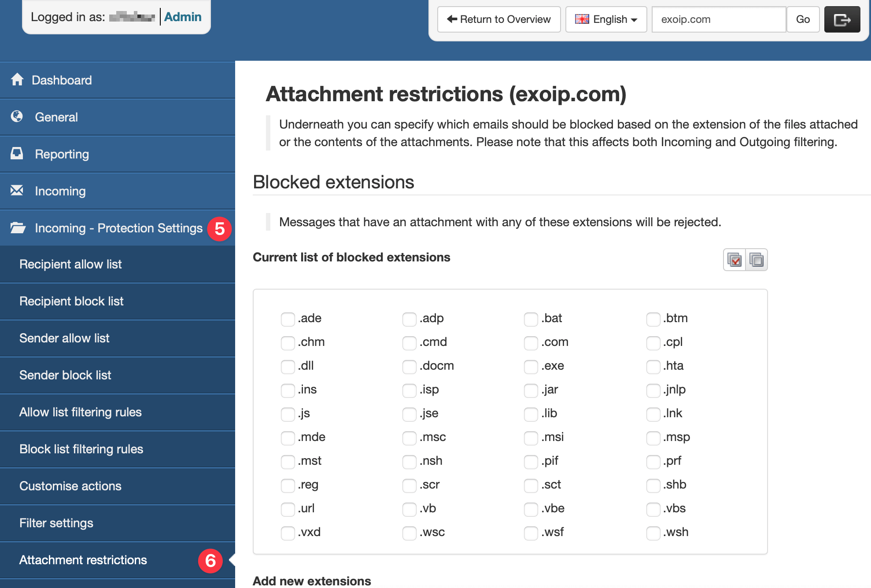Expand the Incoming - Protection Settings section
This screenshot has width=871, height=588.
click(x=118, y=228)
